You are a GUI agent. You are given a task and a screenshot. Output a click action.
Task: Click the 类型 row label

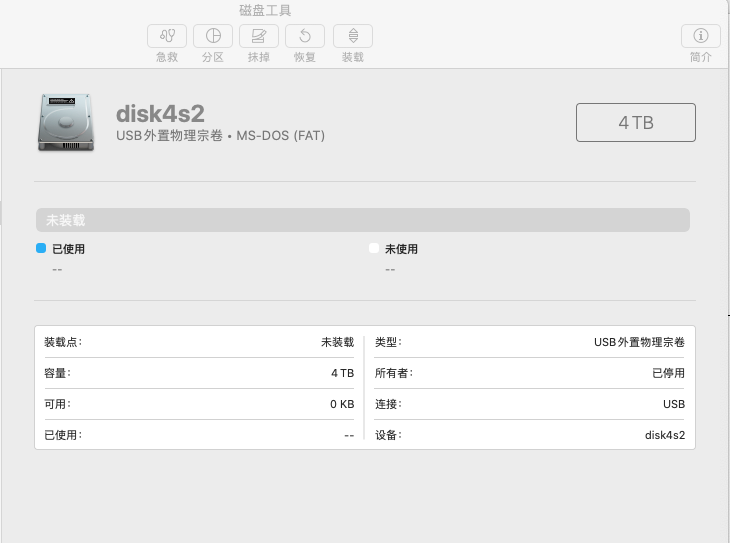388,342
